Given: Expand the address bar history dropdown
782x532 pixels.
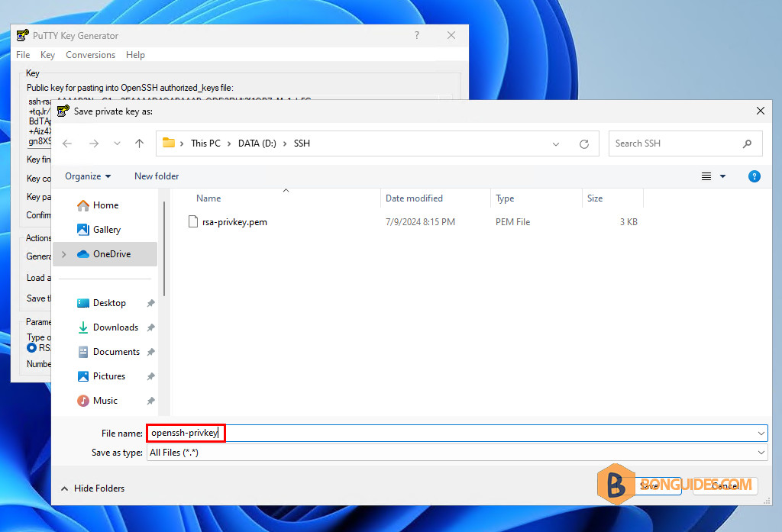Looking at the screenshot, I should 556,144.
